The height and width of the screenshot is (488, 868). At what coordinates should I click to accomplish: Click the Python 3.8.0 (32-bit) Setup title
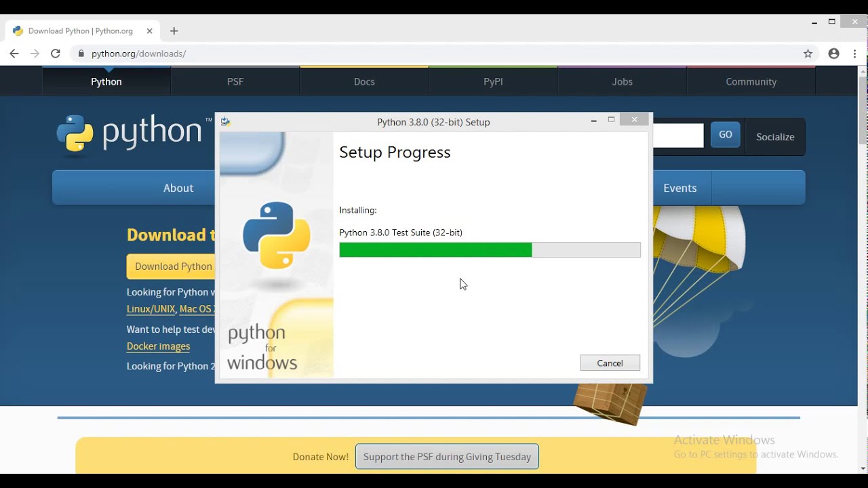tap(433, 122)
